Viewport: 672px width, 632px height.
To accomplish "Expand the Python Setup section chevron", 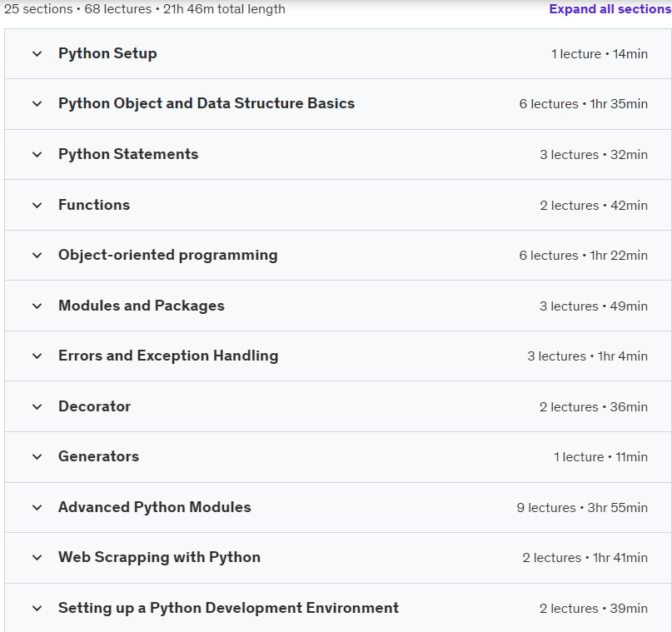I will [37, 54].
